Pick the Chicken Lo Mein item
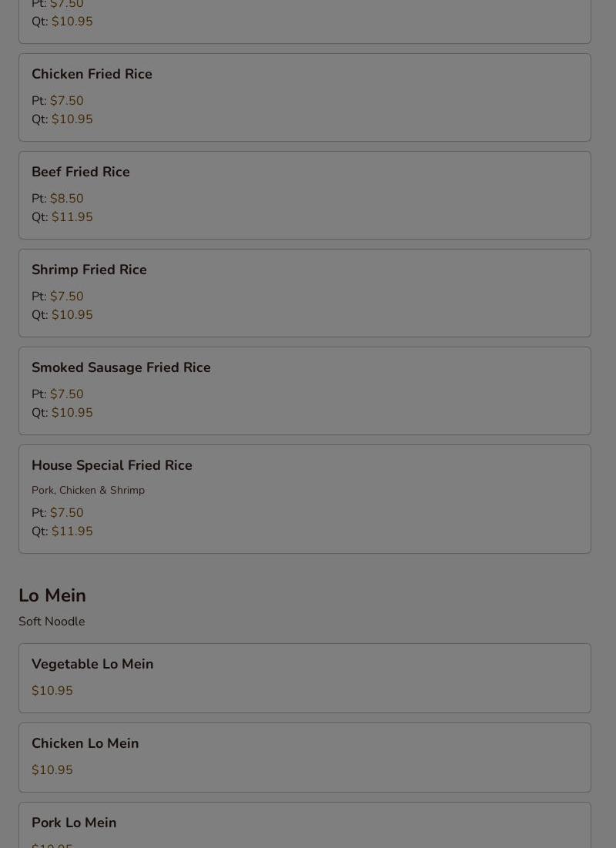 (x=304, y=758)
